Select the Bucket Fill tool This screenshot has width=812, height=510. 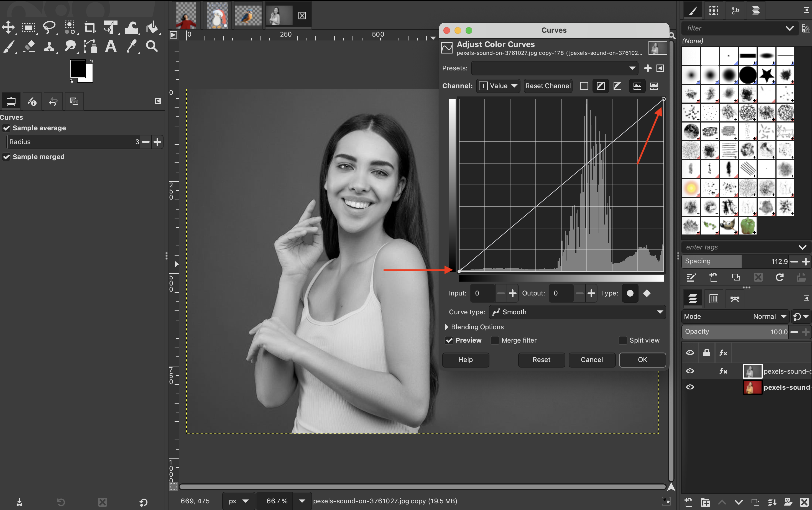pyautogui.click(x=152, y=27)
